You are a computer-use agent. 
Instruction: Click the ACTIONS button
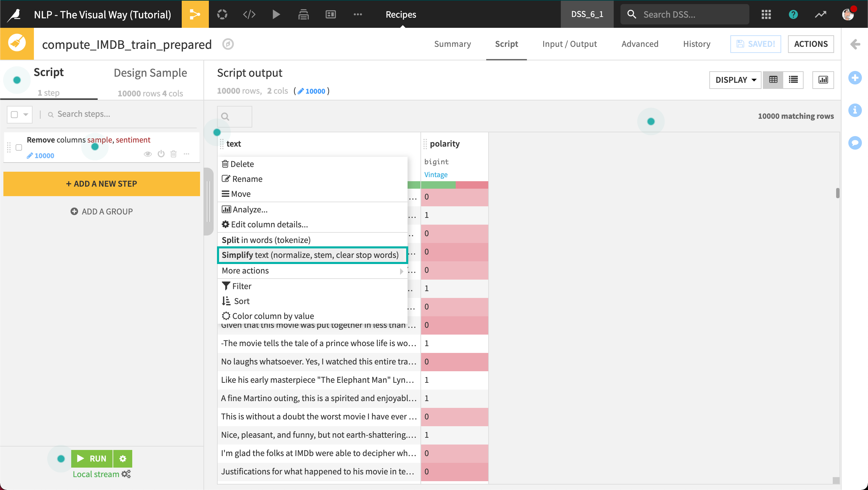point(811,44)
